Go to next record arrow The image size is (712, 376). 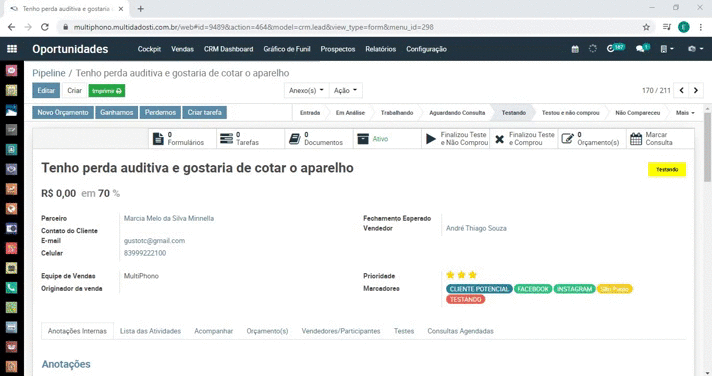point(696,90)
